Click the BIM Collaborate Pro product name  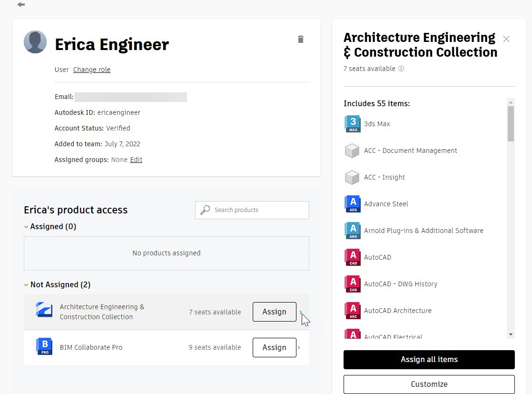click(x=91, y=347)
